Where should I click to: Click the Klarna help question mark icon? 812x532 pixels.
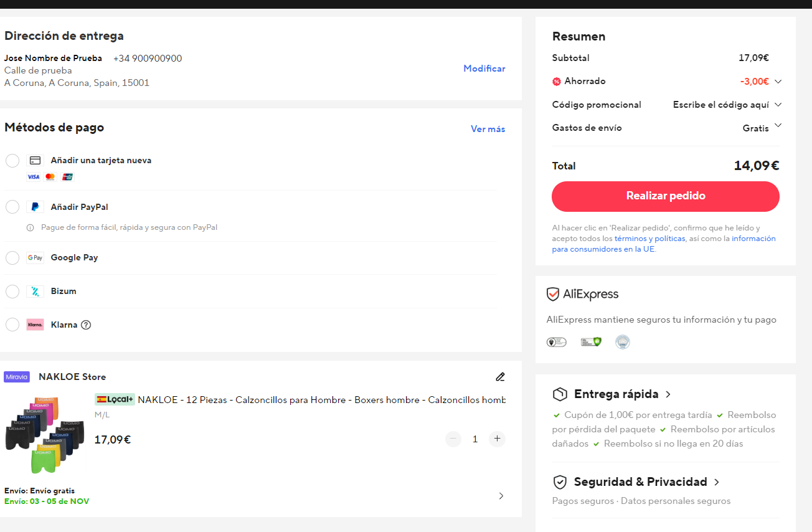pyautogui.click(x=86, y=325)
